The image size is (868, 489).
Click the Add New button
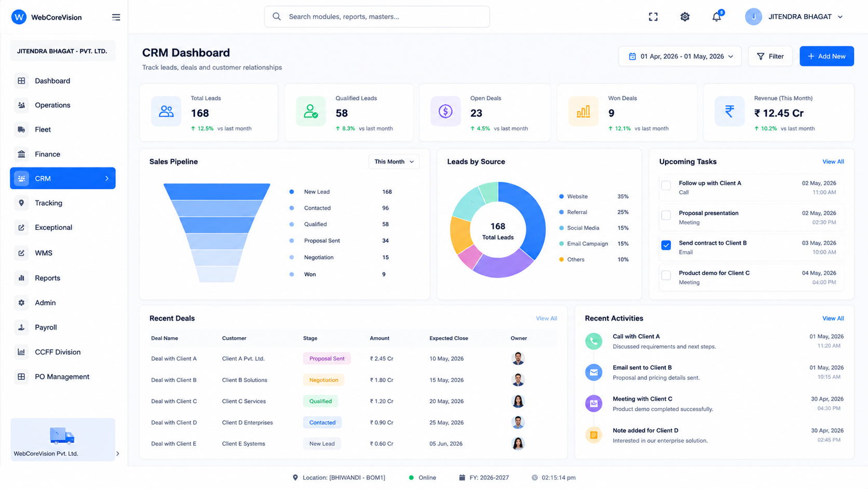click(826, 56)
